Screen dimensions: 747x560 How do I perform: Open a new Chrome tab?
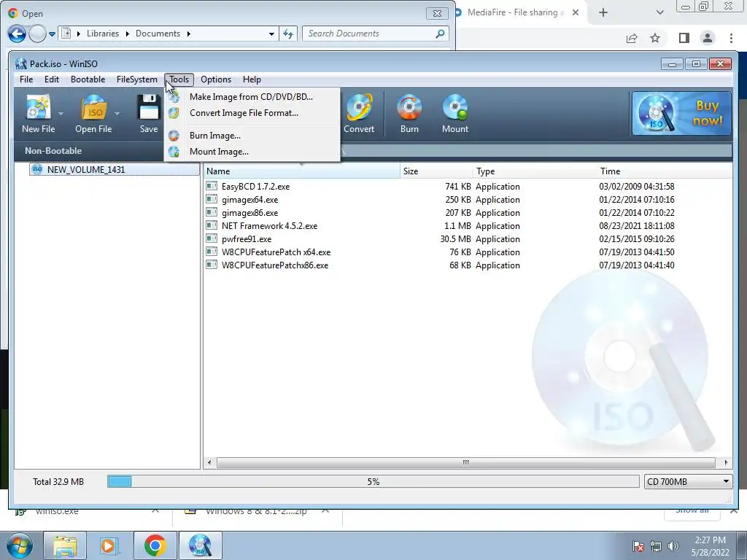coord(603,13)
